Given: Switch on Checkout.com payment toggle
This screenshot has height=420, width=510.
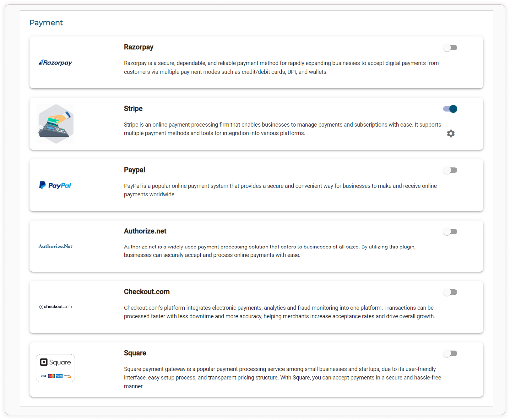Looking at the screenshot, I should [450, 292].
